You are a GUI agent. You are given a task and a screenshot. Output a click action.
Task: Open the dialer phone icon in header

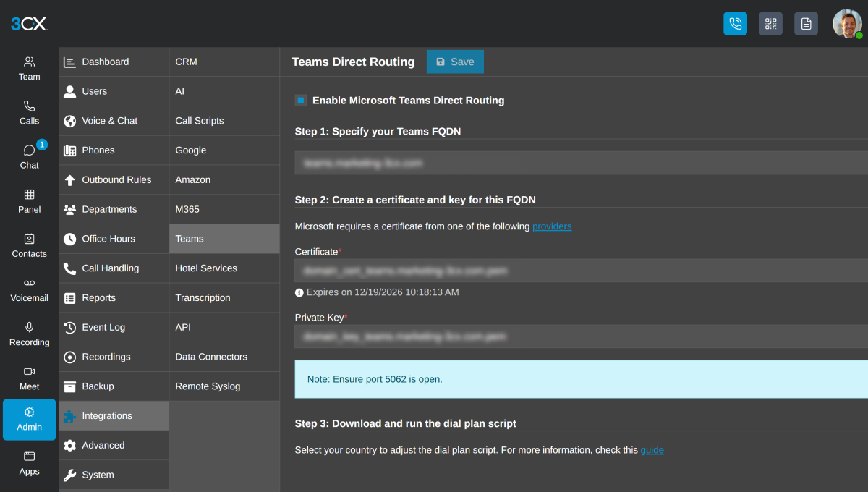click(735, 24)
